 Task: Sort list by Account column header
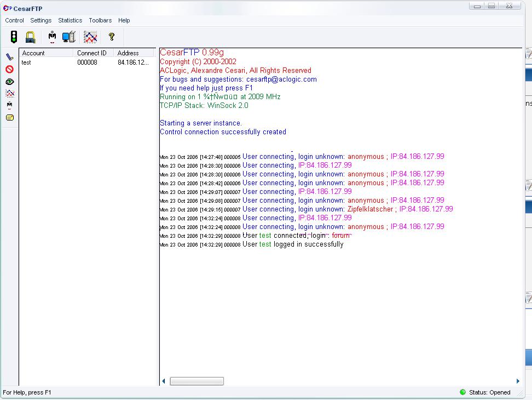coord(47,53)
